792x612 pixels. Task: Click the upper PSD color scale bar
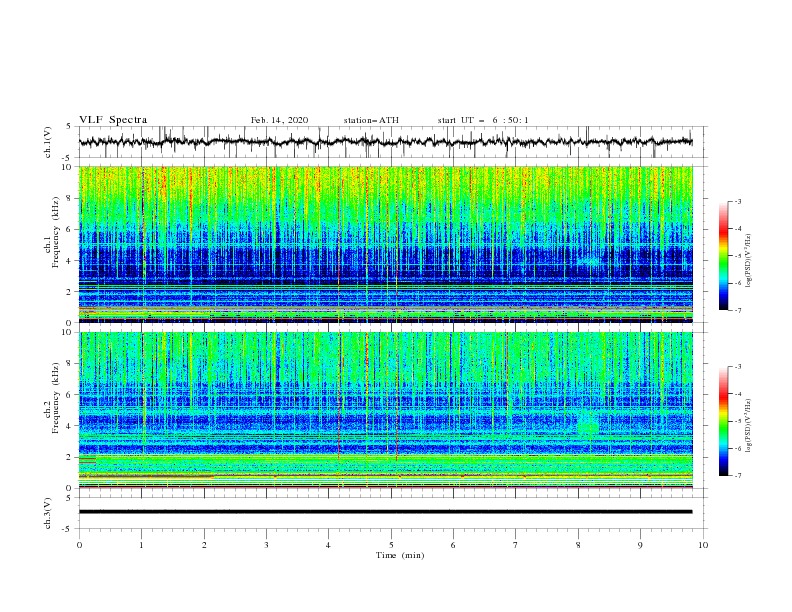click(723, 256)
